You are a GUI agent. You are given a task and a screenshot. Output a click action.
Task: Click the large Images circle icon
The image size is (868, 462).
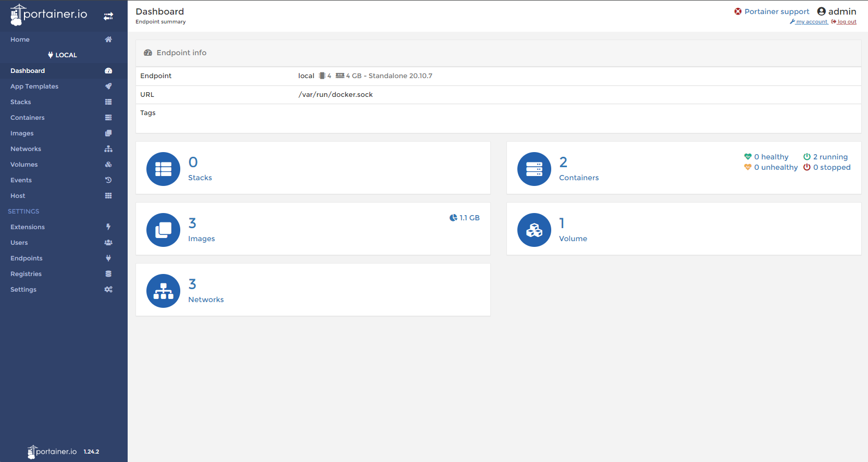point(163,230)
